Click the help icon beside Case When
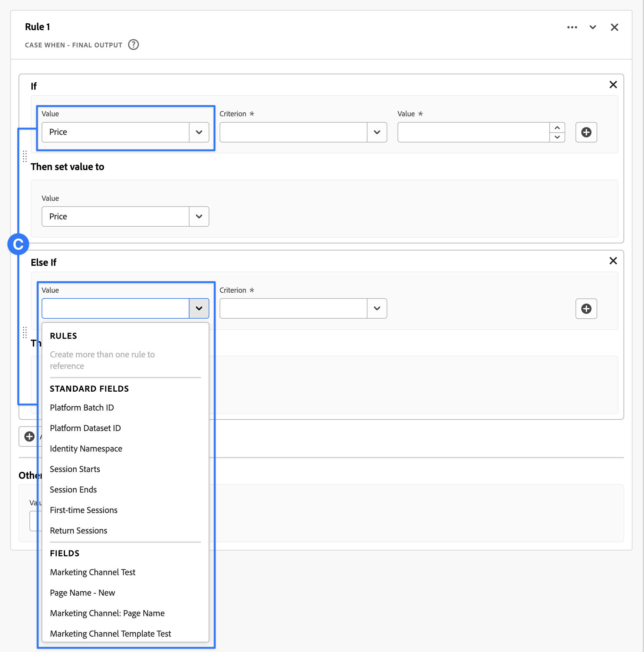This screenshot has width=644, height=652. (133, 45)
